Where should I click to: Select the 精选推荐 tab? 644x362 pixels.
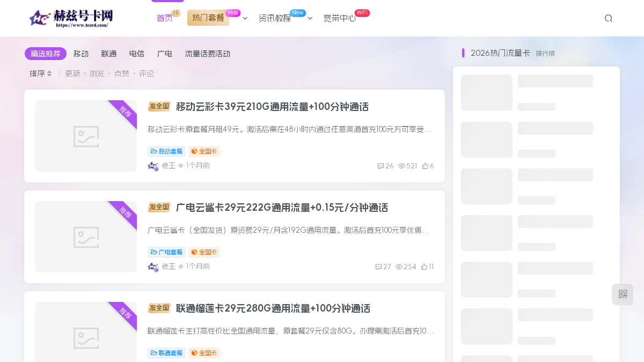pyautogui.click(x=46, y=54)
